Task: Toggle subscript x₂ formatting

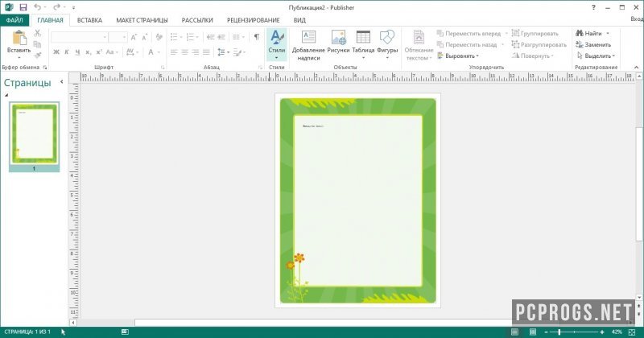Action: pos(88,52)
